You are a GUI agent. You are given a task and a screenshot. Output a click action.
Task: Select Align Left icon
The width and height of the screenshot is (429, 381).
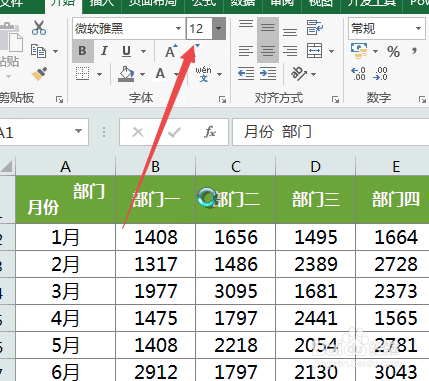point(246,51)
